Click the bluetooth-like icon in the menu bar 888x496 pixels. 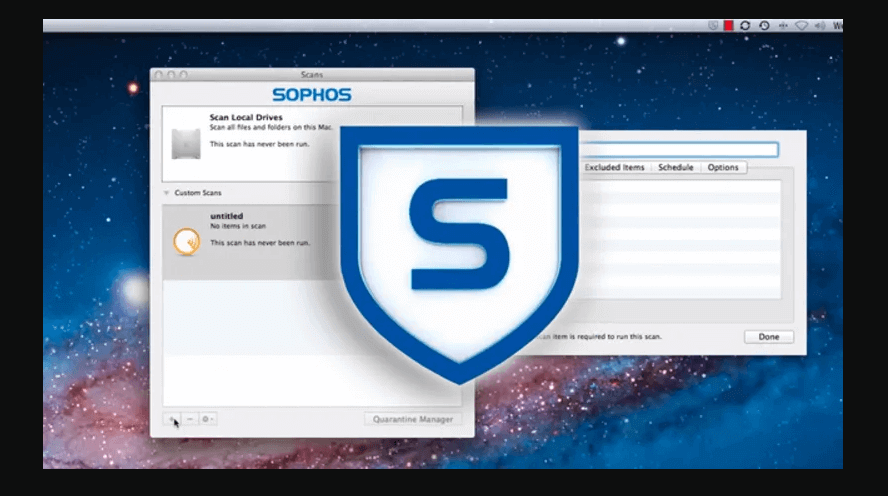[x=783, y=25]
